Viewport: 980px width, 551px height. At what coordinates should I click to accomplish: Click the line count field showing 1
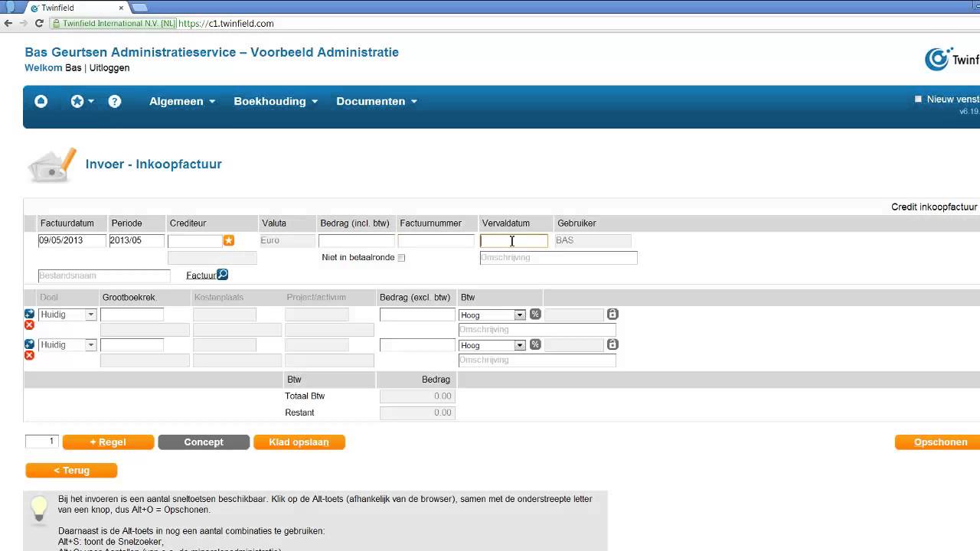(42, 442)
